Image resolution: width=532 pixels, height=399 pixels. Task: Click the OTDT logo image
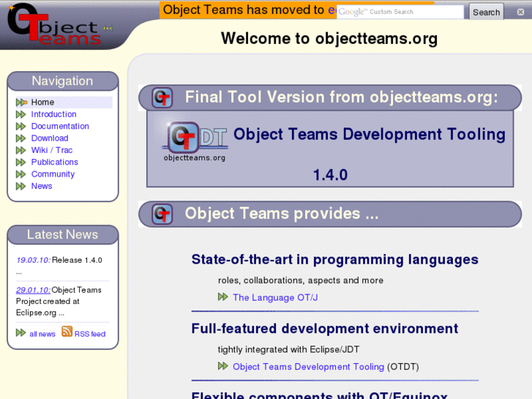[x=195, y=141]
